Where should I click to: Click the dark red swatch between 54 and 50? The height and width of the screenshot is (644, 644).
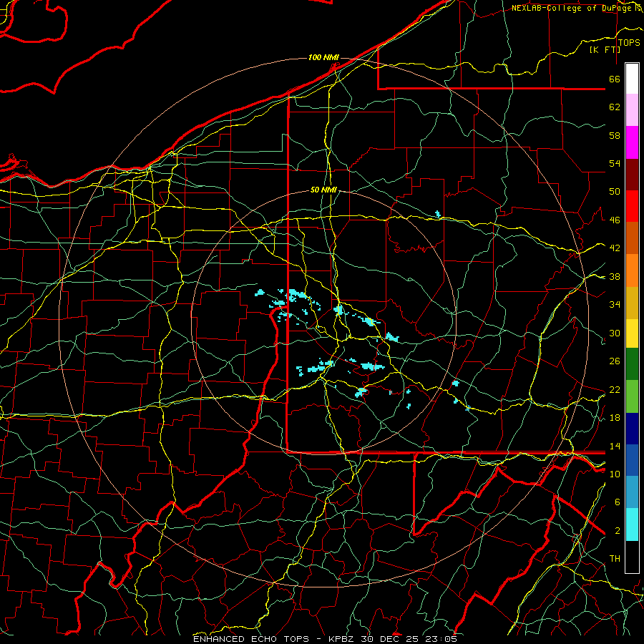(632, 175)
